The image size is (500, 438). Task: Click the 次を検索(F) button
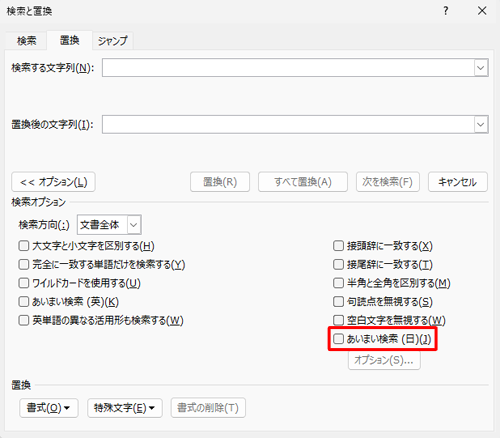click(388, 182)
